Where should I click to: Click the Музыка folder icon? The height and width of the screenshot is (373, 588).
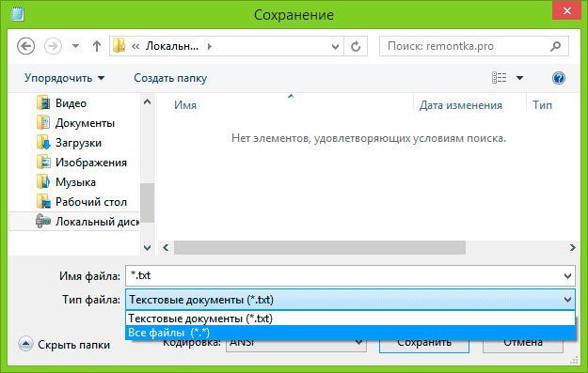click(43, 182)
